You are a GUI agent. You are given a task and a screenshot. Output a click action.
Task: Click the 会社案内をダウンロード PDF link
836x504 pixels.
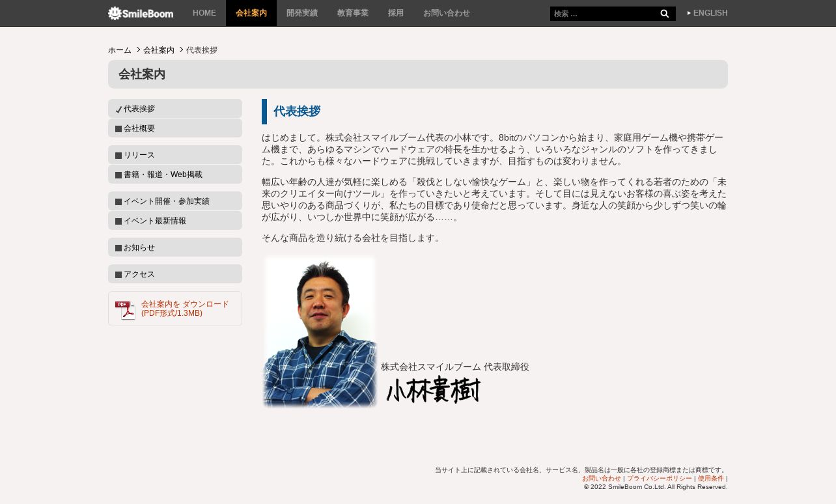(x=185, y=309)
